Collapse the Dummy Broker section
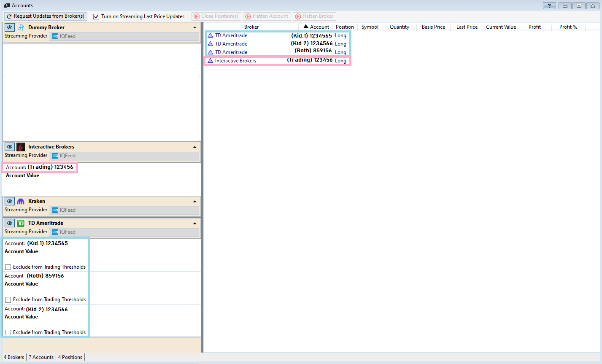Viewport: 602px width, 364px height. [x=194, y=27]
